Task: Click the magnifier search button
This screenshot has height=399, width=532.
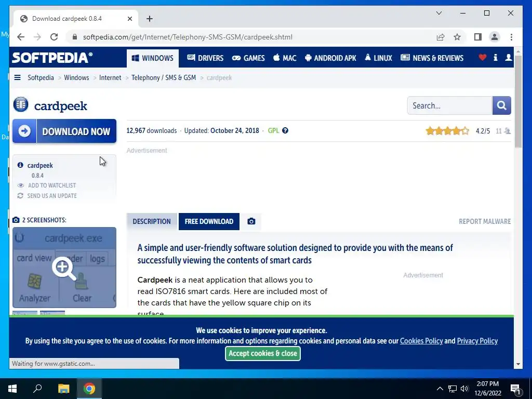Action: tap(501, 105)
